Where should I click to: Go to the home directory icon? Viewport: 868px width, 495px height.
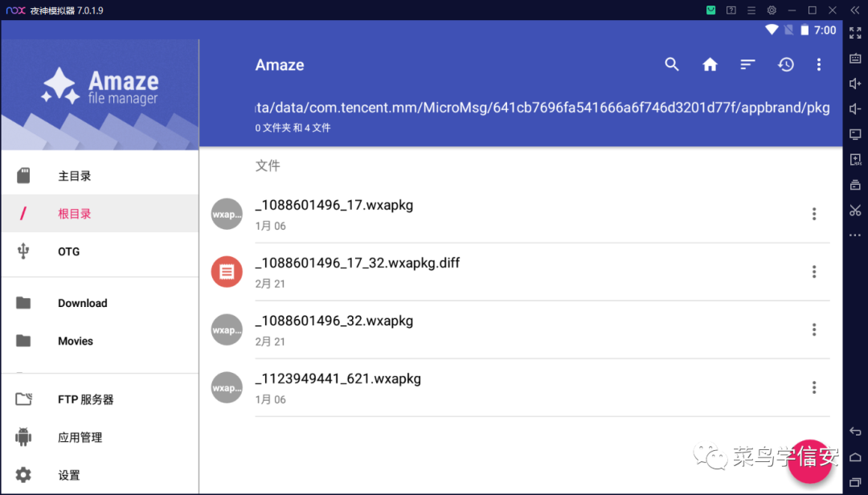[710, 65]
